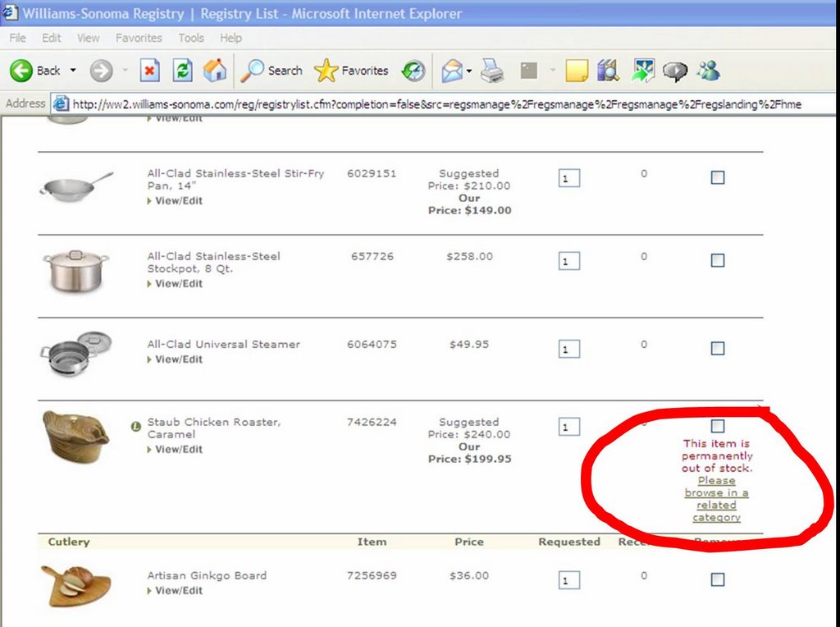Open the Mail envelope icon
The height and width of the screenshot is (627, 840).
(452, 71)
